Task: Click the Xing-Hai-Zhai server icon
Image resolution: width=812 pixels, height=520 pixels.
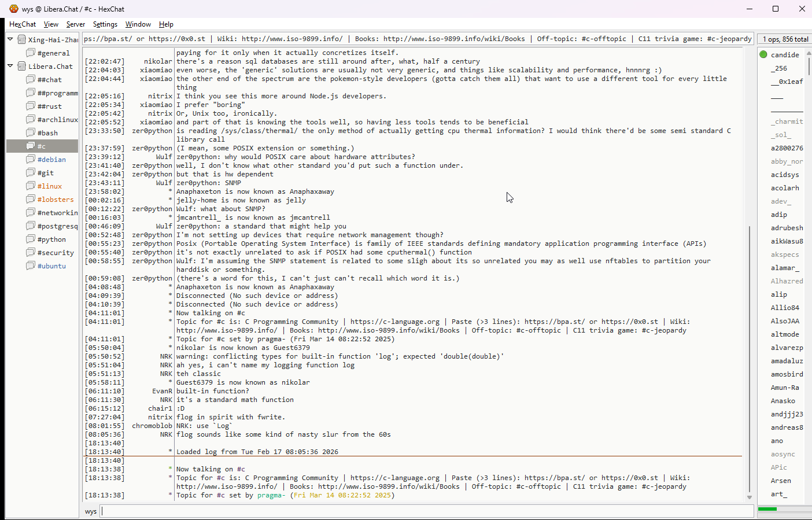Action: [21, 39]
